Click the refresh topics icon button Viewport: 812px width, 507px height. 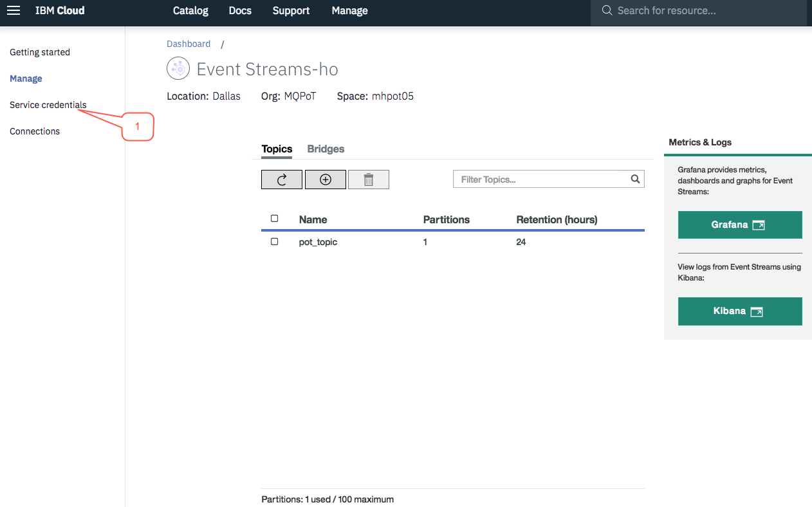[282, 180]
